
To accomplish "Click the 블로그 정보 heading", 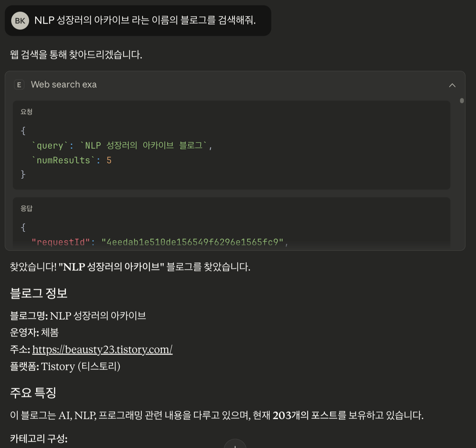I will pos(39,293).
